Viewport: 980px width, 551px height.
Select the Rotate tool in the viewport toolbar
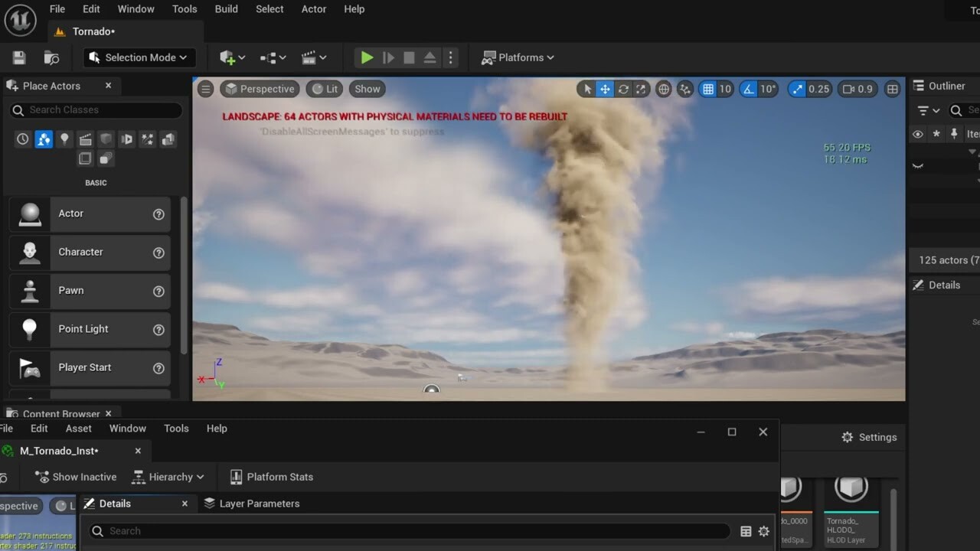623,89
